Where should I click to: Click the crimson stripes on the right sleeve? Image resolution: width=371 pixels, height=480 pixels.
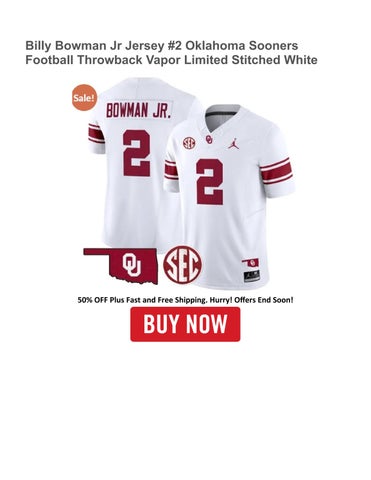(x=276, y=172)
